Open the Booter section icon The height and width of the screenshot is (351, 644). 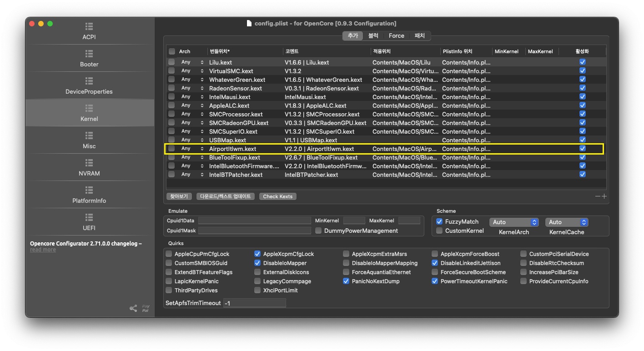tap(89, 54)
